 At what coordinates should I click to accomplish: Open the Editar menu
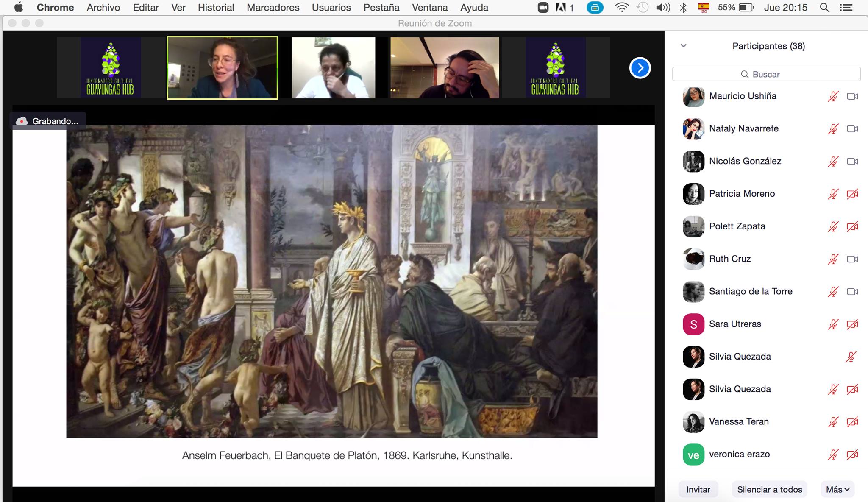coord(146,8)
